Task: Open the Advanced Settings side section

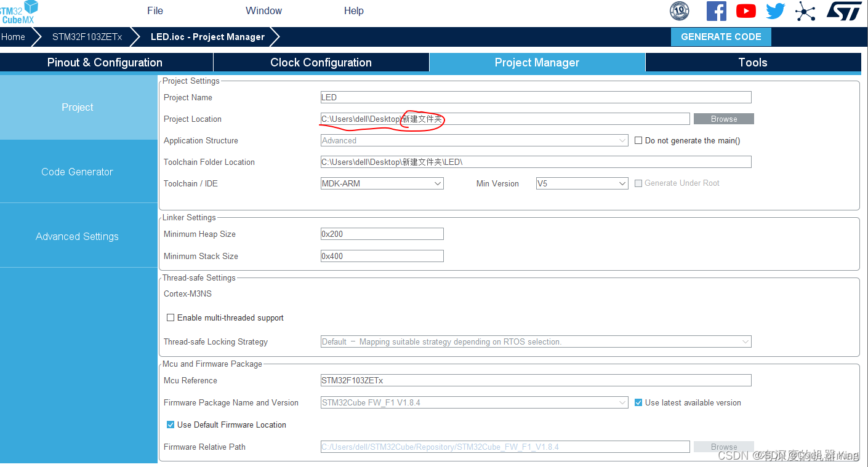Action: [x=78, y=236]
